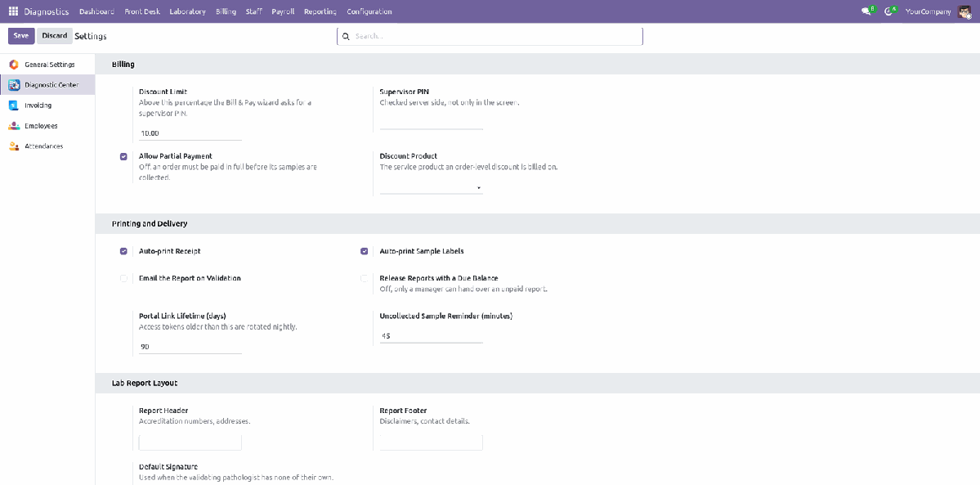Click the Portal Link Lifetime days field
Viewport: 980px width, 485px height.
click(x=190, y=347)
